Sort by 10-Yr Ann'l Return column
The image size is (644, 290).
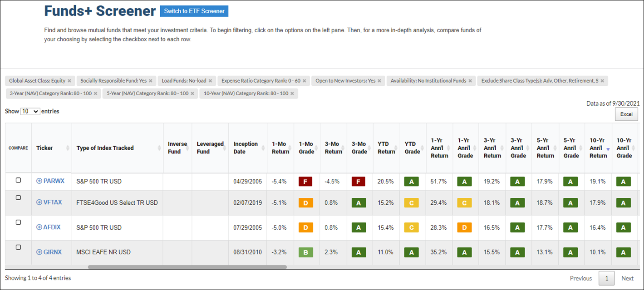coord(598,148)
